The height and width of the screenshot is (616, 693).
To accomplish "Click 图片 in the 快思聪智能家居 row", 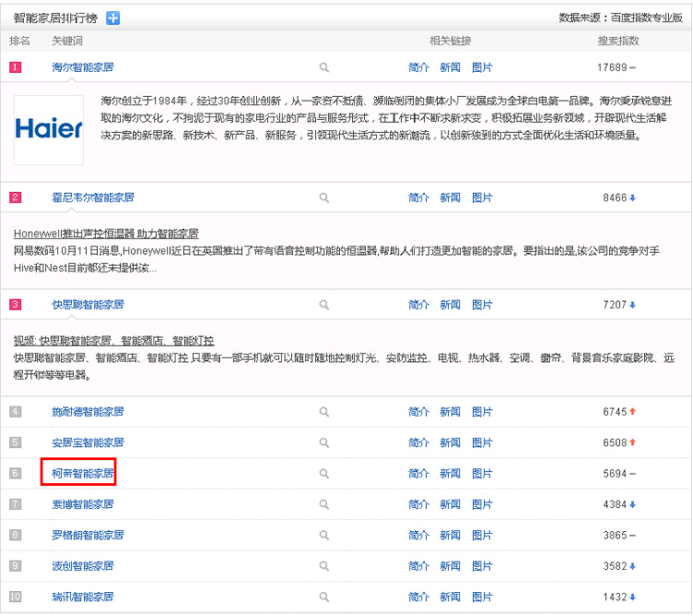I will point(482,305).
